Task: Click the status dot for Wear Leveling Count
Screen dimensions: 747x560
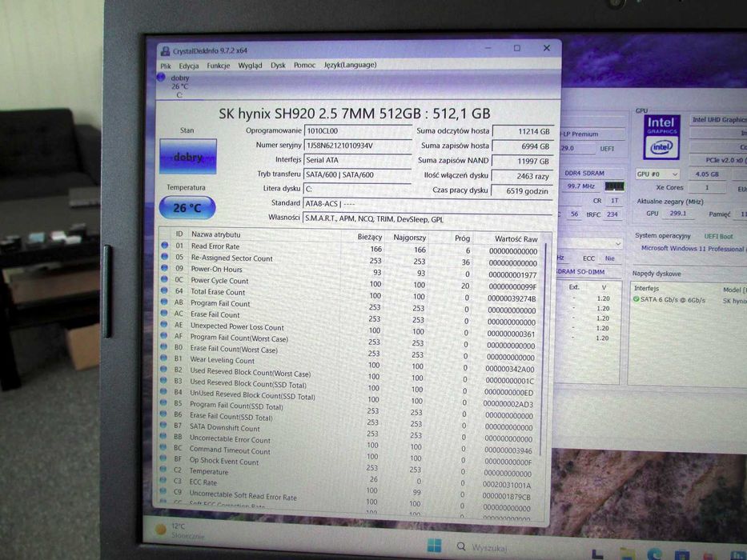Action: 164,358
